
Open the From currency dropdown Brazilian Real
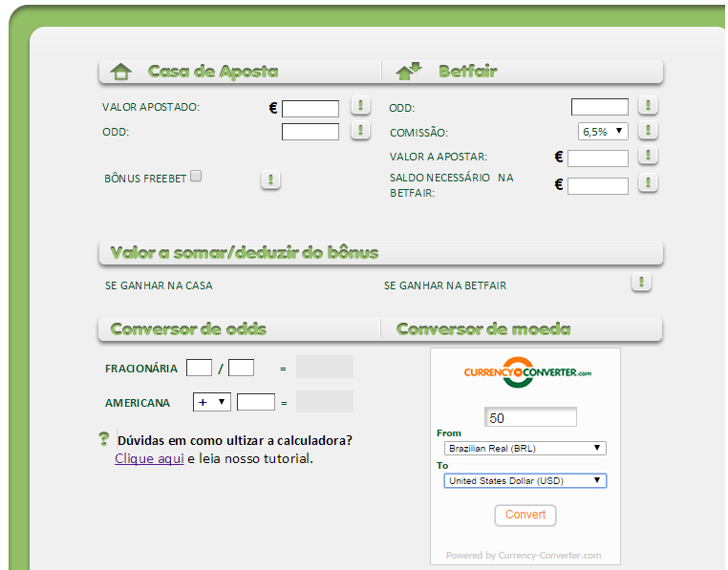click(x=525, y=449)
